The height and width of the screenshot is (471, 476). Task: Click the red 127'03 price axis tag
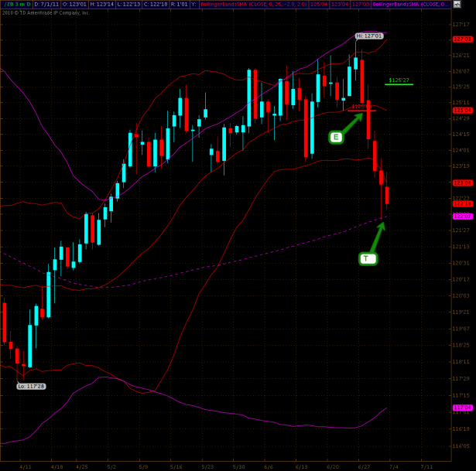pyautogui.click(x=462, y=39)
